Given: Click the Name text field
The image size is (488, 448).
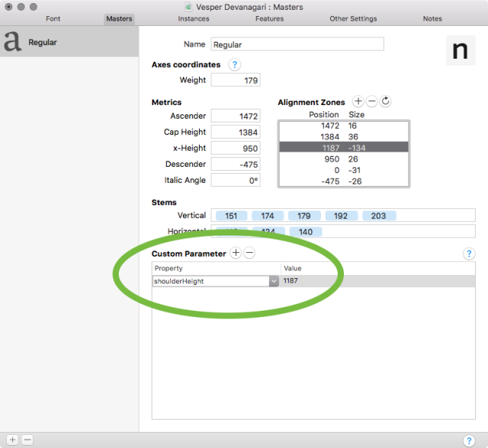Looking at the screenshot, I should point(297,45).
